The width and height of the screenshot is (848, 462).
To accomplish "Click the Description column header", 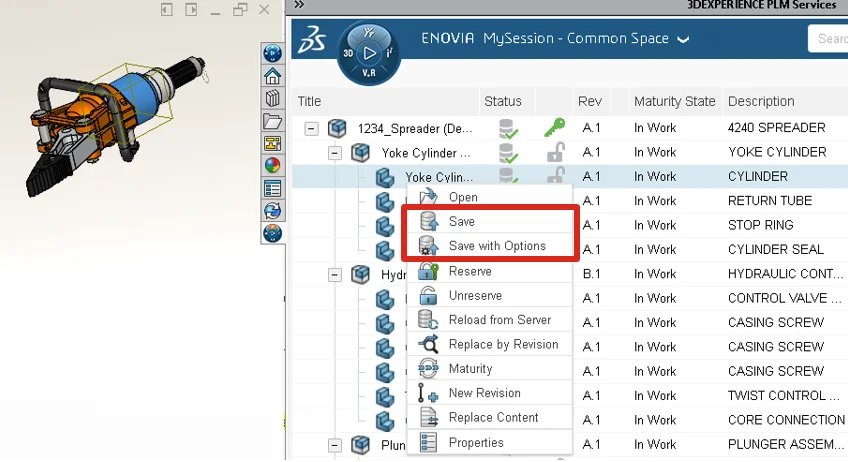I will pyautogui.click(x=785, y=101).
